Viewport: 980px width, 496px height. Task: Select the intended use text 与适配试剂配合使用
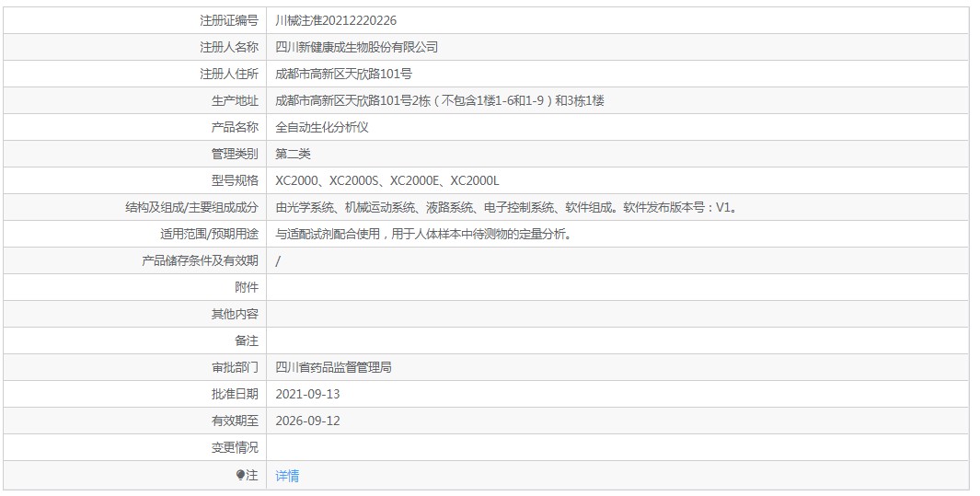424,235
